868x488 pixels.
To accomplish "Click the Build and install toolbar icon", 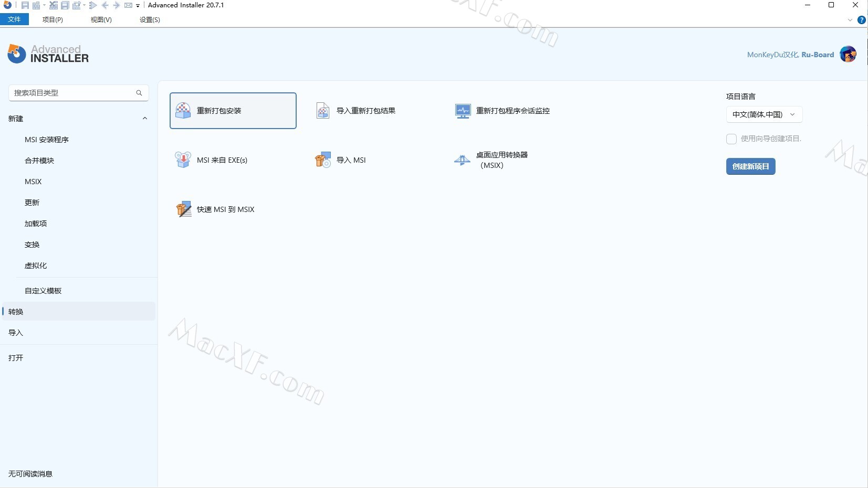I will point(77,5).
